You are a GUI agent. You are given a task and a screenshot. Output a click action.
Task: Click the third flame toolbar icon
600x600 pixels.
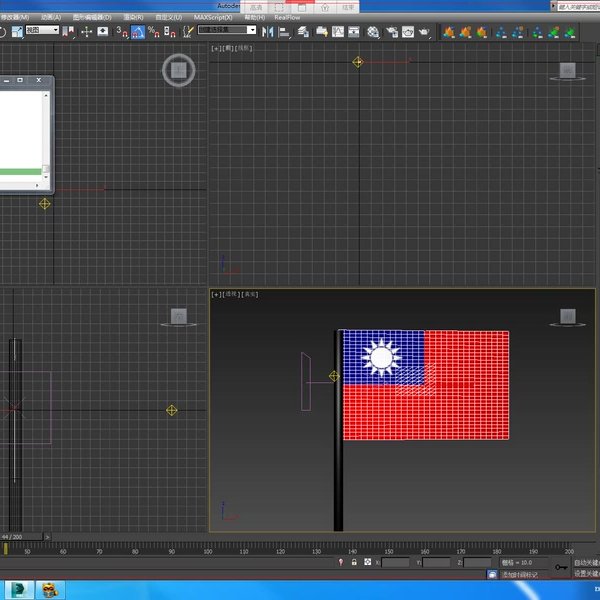click(482, 32)
